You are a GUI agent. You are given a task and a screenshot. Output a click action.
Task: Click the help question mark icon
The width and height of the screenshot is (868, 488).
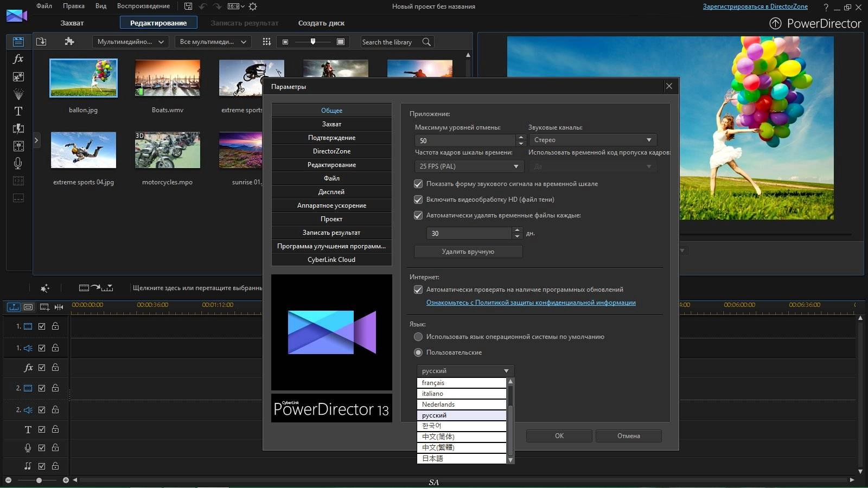826,7
